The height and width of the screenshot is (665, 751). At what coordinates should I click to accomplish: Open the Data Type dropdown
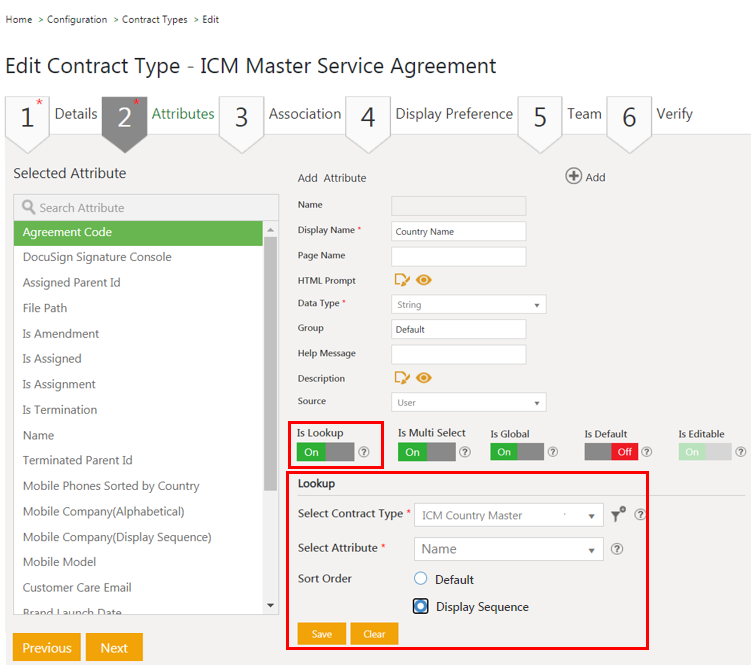[468, 305]
